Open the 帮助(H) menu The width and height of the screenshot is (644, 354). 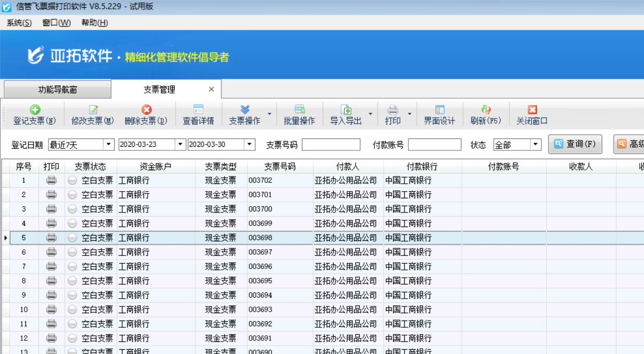(x=95, y=23)
